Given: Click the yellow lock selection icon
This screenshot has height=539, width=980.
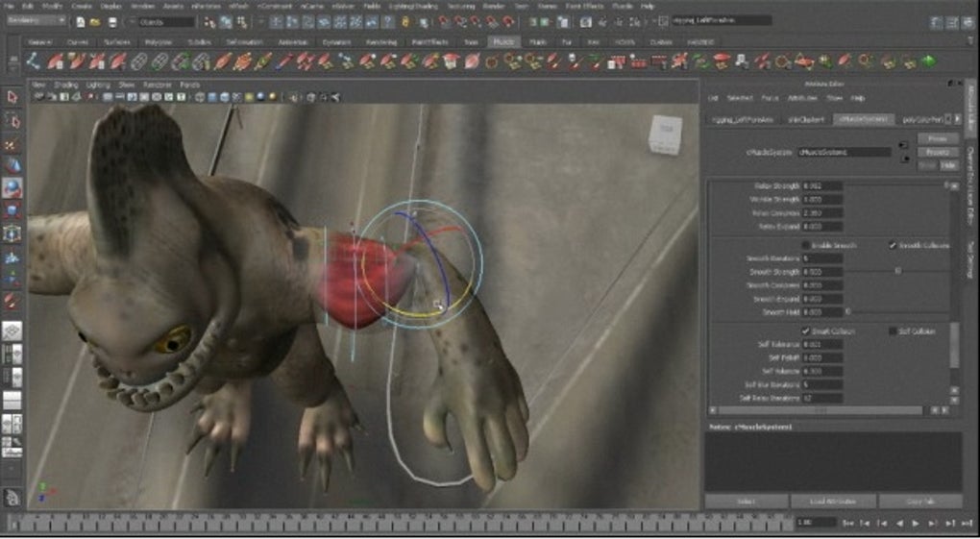Looking at the screenshot, I should click(x=405, y=22).
